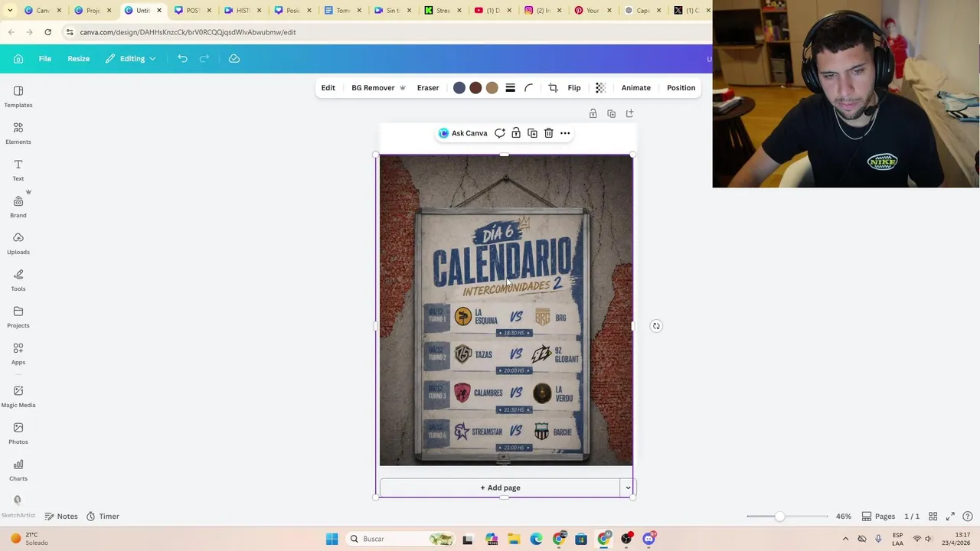Viewport: 980px width, 551px height.
Task: Open the Windows Start menu
Action: pos(332,539)
